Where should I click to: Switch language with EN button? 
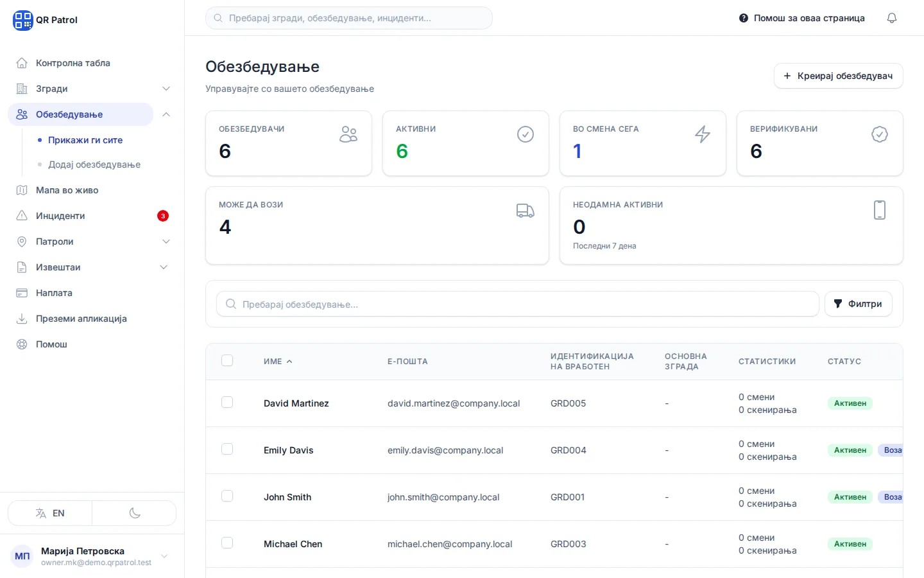tap(50, 513)
